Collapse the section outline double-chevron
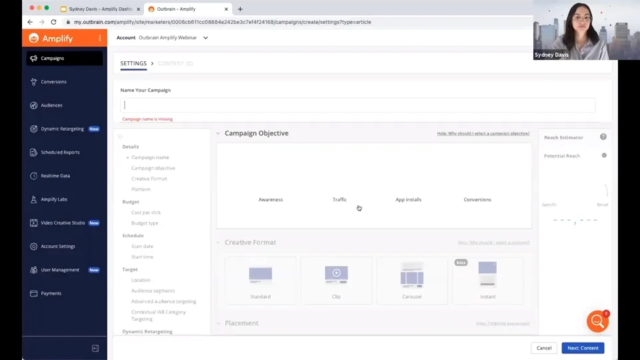Viewport: 640px width, 360px height. (120, 137)
